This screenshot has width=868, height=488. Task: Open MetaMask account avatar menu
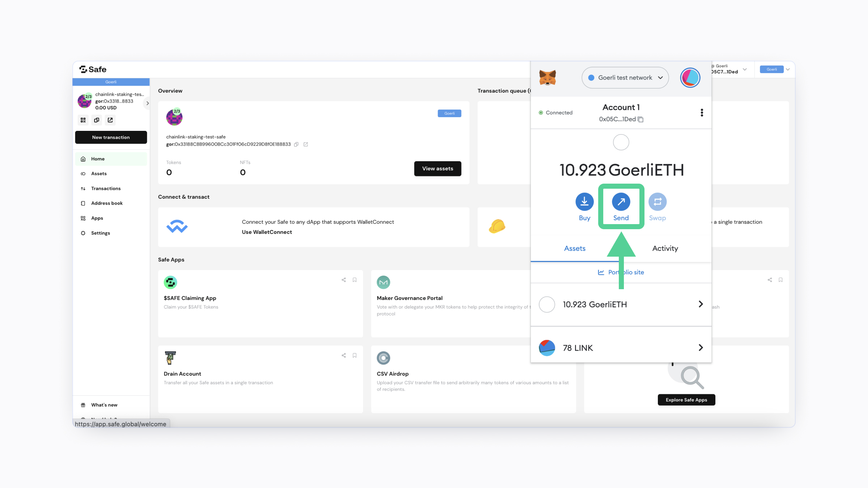coord(690,78)
